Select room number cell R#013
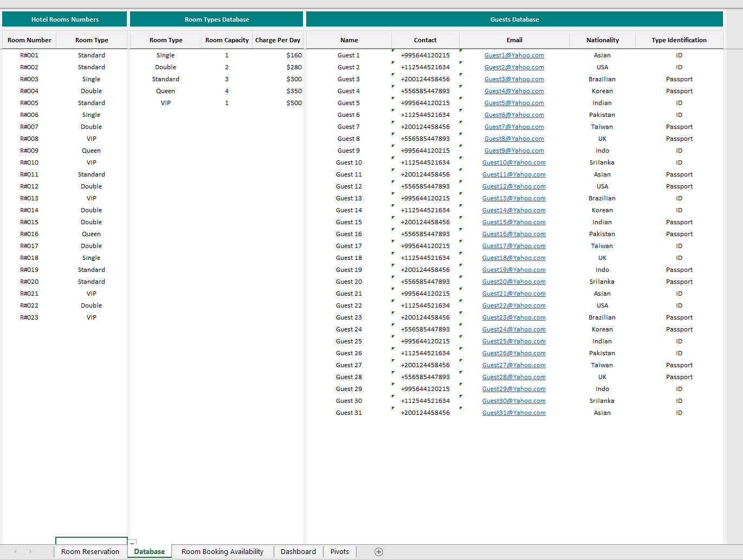This screenshot has width=743, height=560. tap(29, 198)
